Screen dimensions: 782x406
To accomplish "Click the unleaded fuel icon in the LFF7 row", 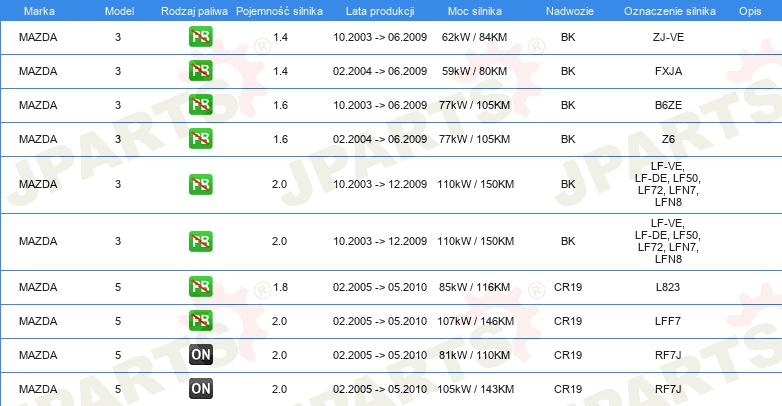I will (x=200, y=321).
